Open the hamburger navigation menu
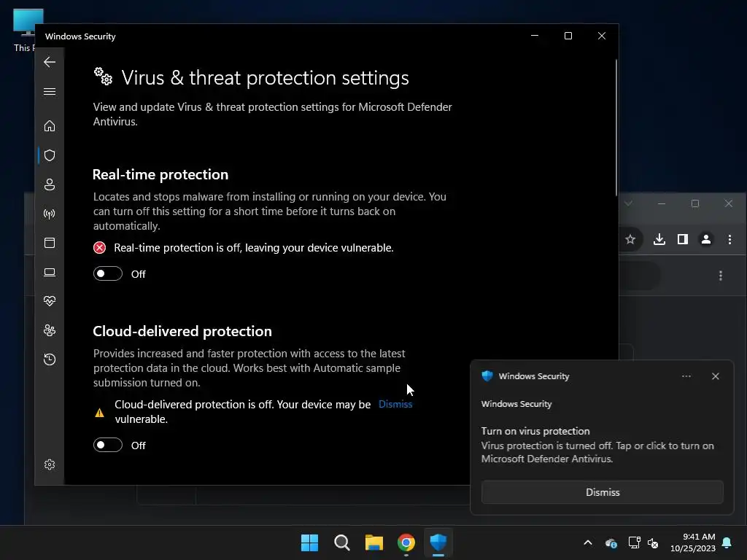The height and width of the screenshot is (560, 747). point(50,91)
